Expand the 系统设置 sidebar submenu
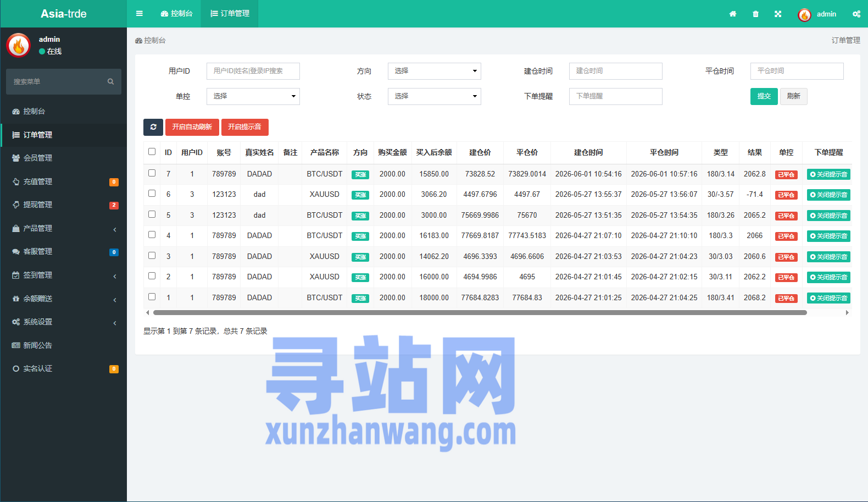 click(64, 322)
